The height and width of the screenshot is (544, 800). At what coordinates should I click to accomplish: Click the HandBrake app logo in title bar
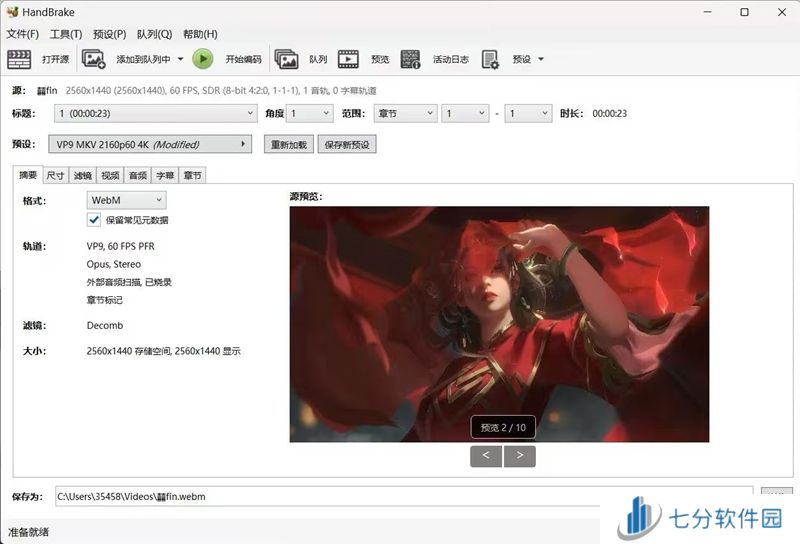click(12, 12)
